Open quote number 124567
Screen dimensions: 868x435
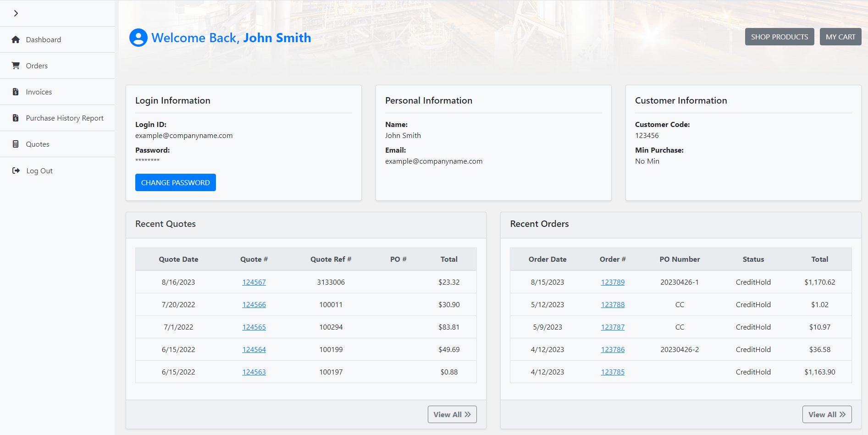(x=254, y=282)
